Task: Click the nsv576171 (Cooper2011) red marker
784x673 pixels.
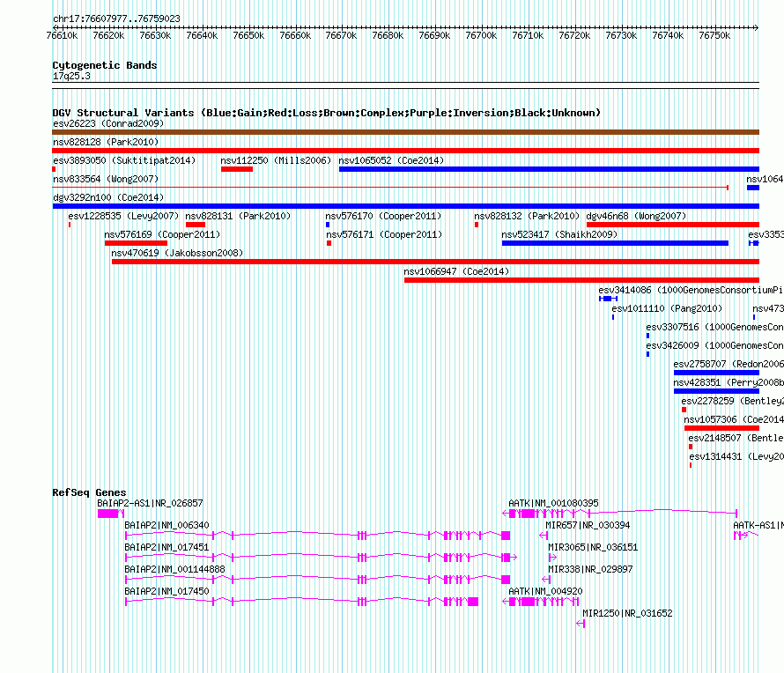Action: click(329, 243)
